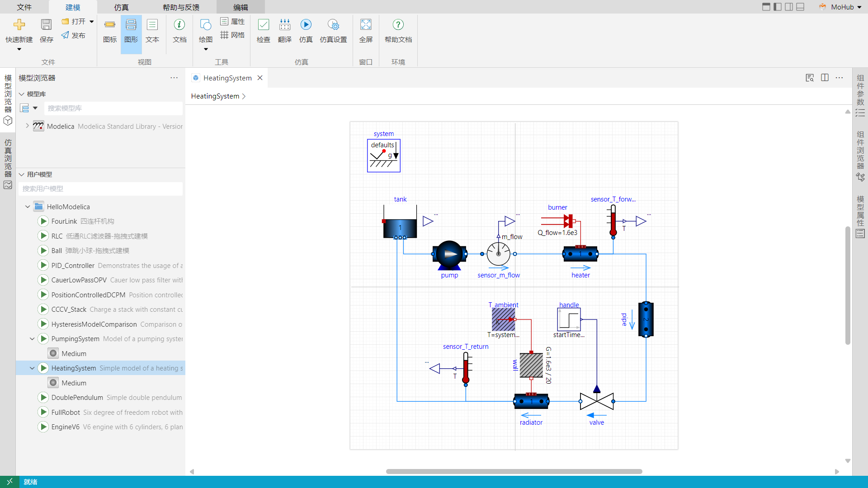
Task: Click the status bar remote icon
Action: (x=9, y=482)
